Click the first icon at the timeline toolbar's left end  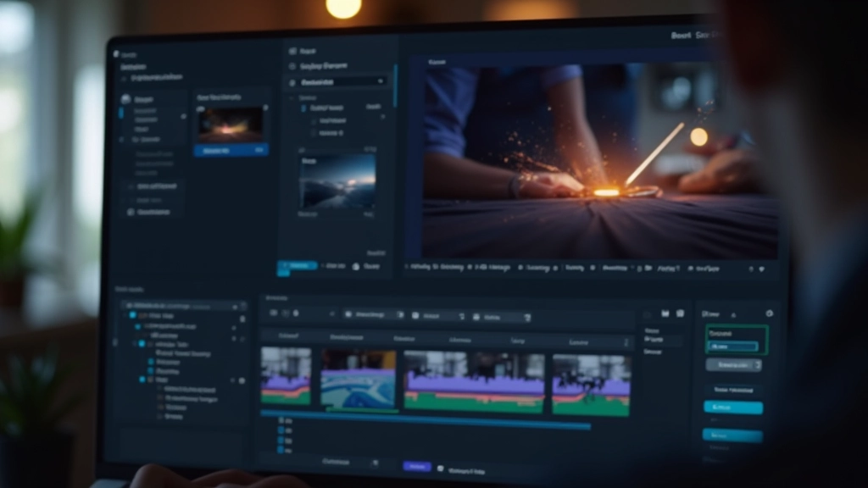(x=273, y=313)
